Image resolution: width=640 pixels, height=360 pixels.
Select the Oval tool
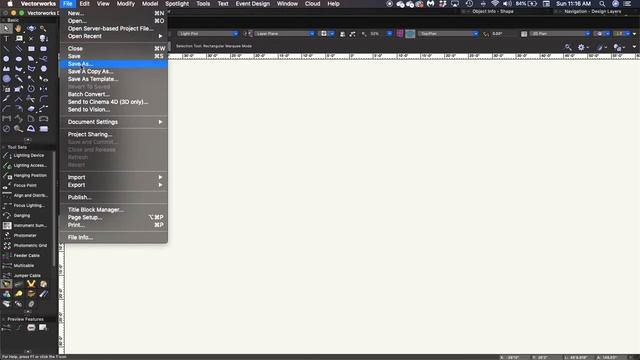tap(19, 59)
